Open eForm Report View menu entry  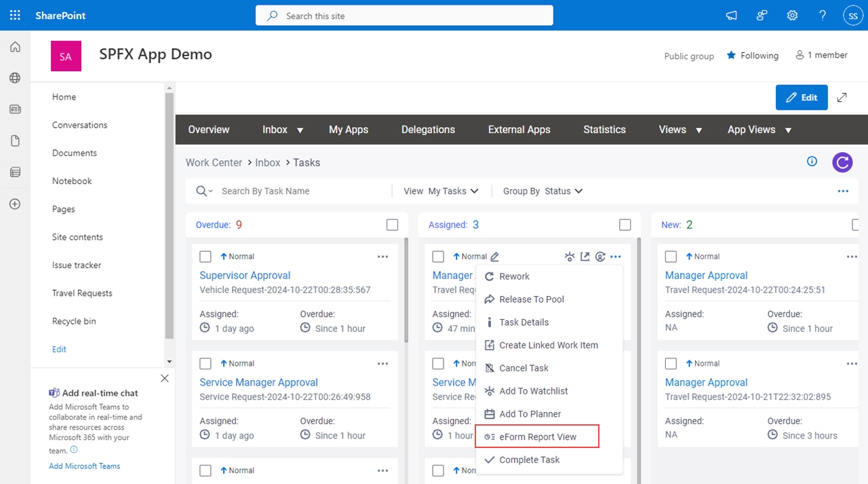(x=538, y=436)
